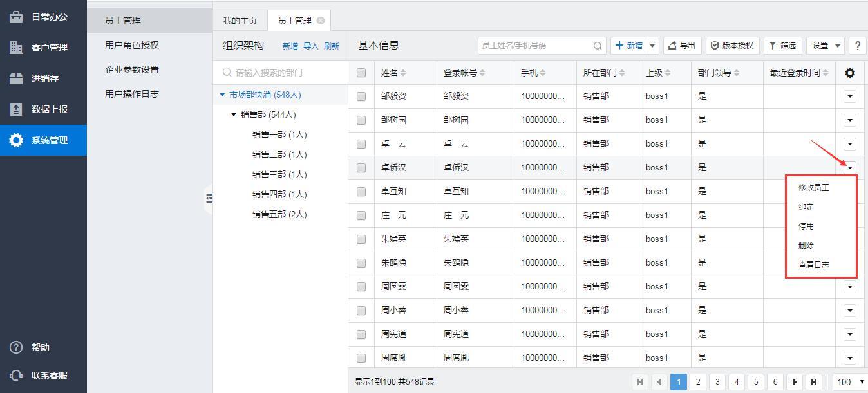Click the 导出 export button
The height and width of the screenshot is (393, 868).
coord(682,46)
